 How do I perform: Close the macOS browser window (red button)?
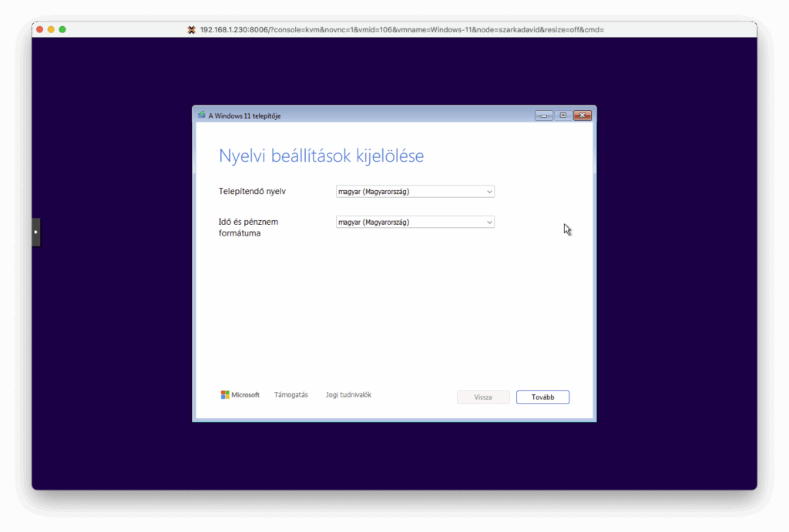[40, 30]
